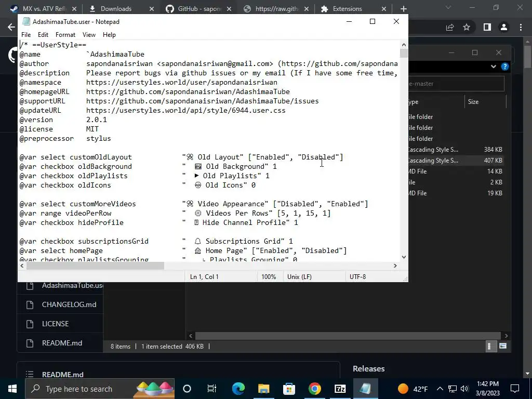The height and width of the screenshot is (399, 532).
Task: Switch Explorer to large icons view
Action: coord(503,346)
